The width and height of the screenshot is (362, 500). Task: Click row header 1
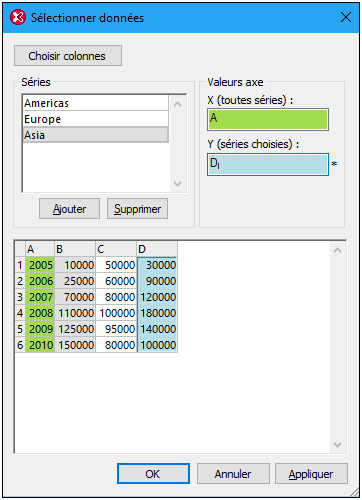[20, 265]
